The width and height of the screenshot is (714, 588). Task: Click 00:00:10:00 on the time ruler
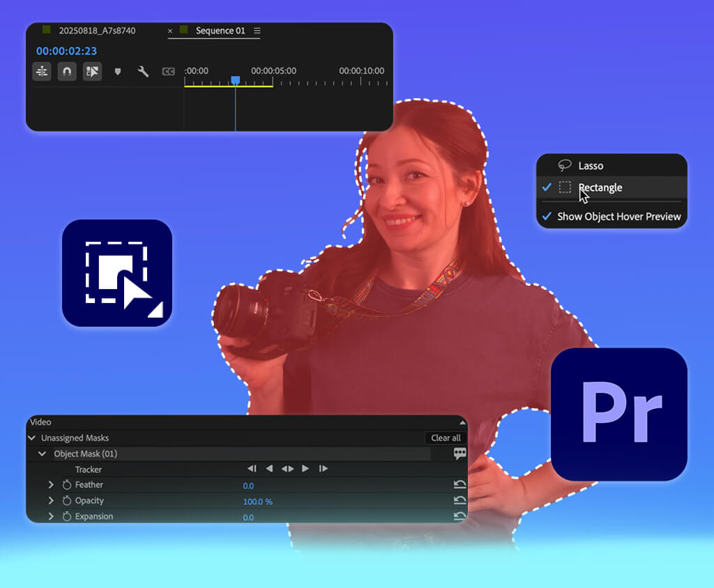(x=362, y=70)
